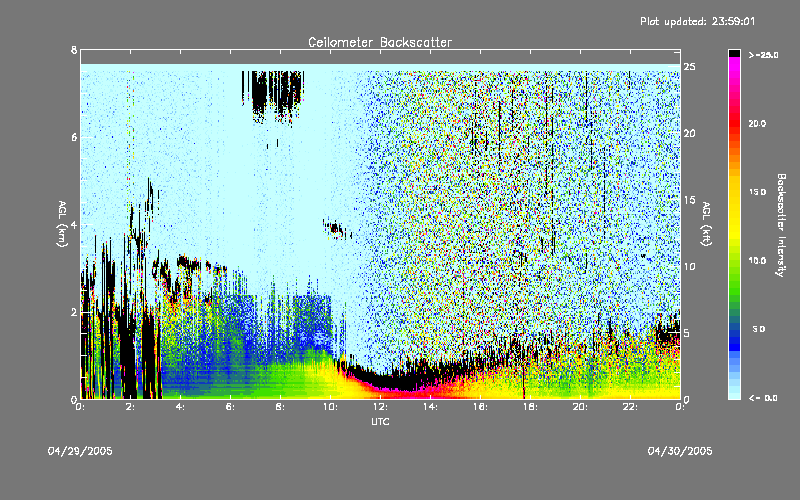Select the 'Backscatter Intensity' colorbar label

coord(781,225)
